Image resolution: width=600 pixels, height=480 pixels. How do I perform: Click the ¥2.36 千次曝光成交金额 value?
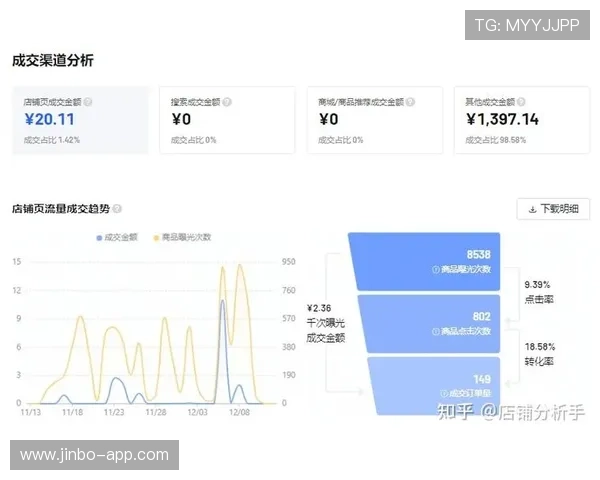tap(319, 308)
